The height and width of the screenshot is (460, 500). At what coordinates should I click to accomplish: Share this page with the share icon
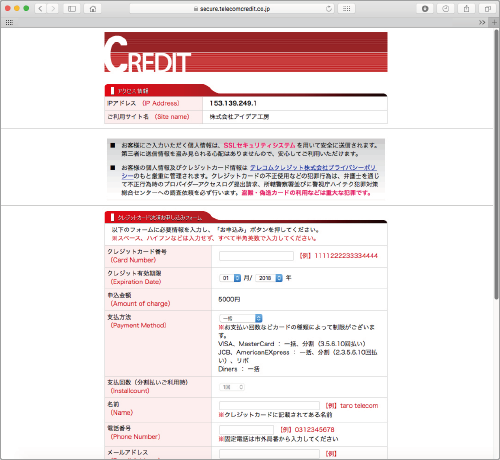[467, 9]
